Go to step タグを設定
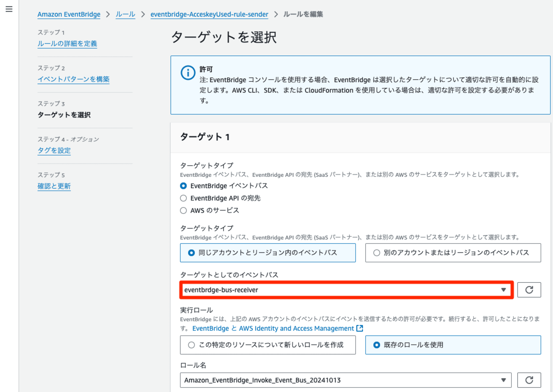The height and width of the screenshot is (392, 553). coord(54,151)
